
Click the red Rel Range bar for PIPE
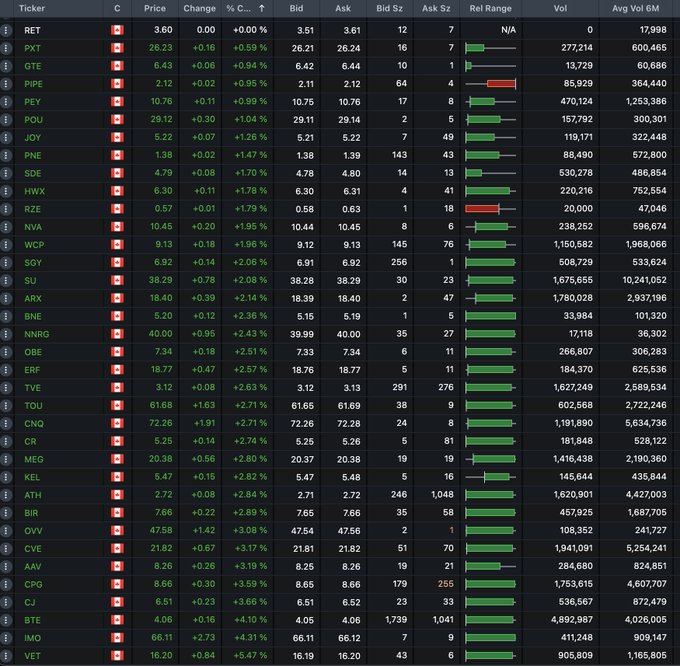[501, 84]
